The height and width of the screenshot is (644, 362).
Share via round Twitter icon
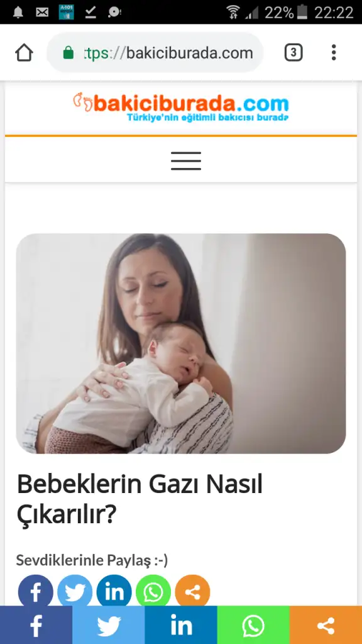tap(75, 591)
